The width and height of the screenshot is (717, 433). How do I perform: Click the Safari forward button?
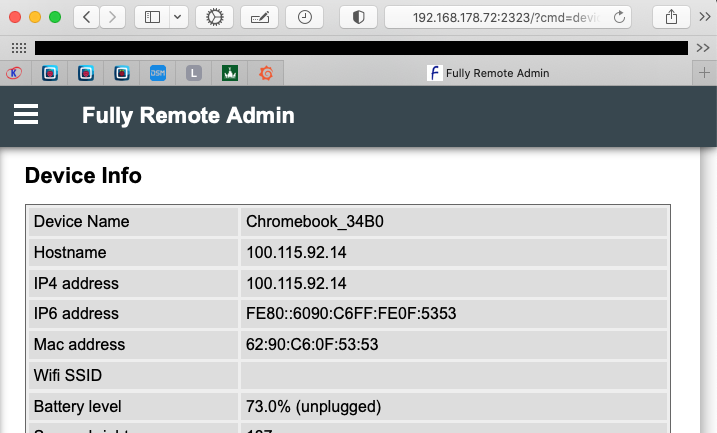point(113,17)
